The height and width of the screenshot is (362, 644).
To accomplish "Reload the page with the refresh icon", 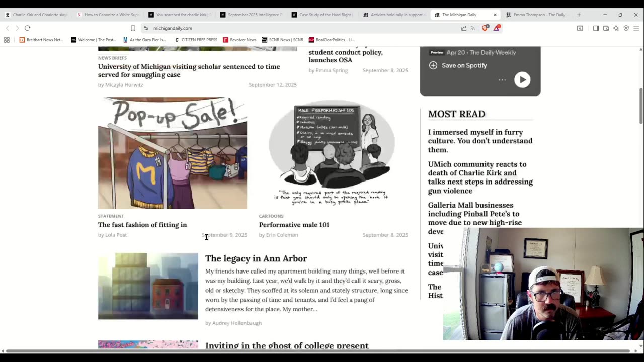I will (x=27, y=28).
